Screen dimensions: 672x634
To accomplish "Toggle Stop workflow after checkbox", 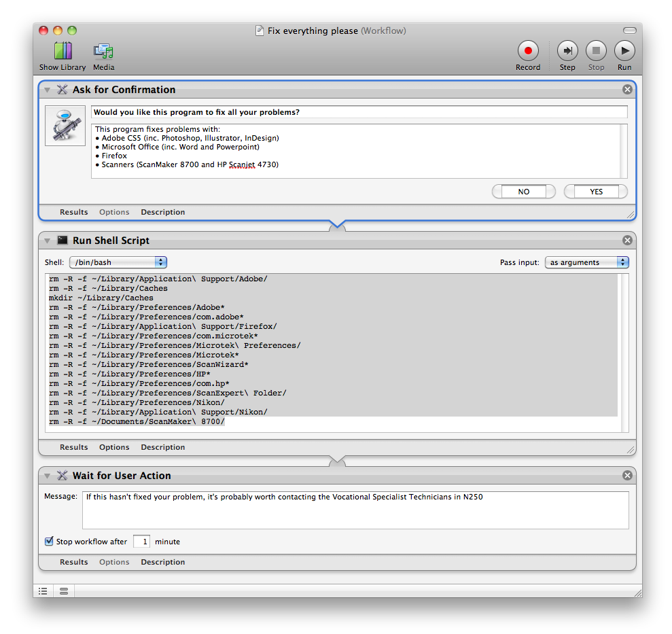I will point(49,541).
